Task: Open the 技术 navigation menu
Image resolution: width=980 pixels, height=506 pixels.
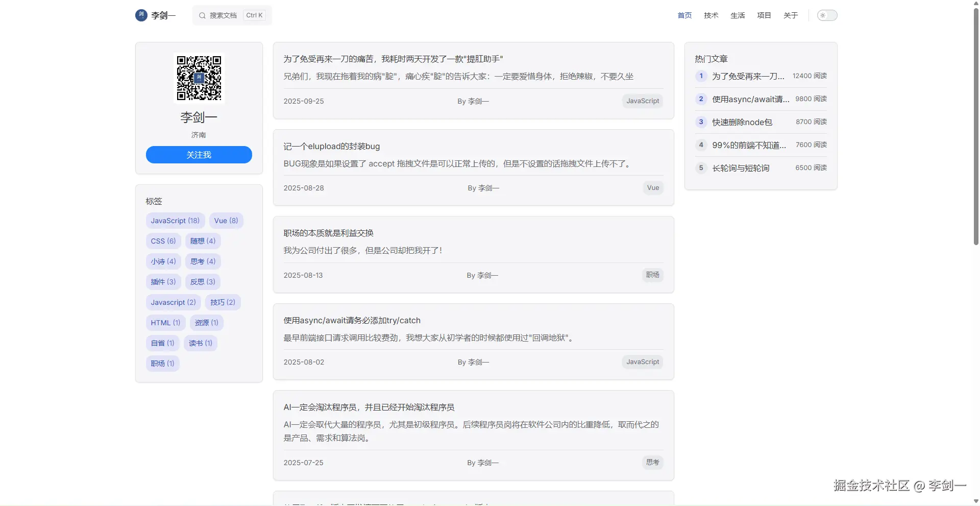Action: pyautogui.click(x=711, y=15)
